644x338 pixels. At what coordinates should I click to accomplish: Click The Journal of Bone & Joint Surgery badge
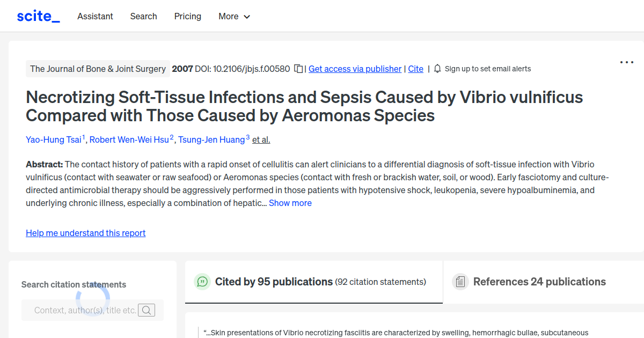pyautogui.click(x=98, y=69)
